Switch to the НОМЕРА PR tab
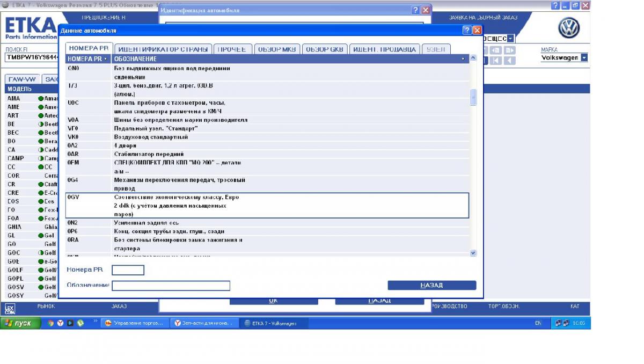Screen dimensions: 644x364 click(89, 48)
